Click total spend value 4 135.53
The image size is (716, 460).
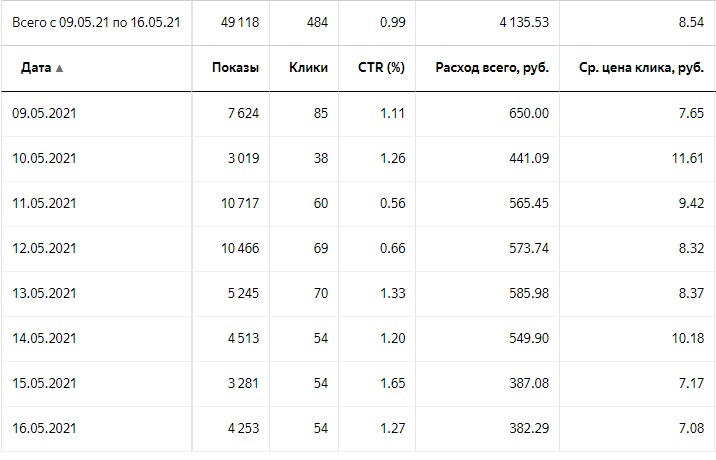click(524, 22)
